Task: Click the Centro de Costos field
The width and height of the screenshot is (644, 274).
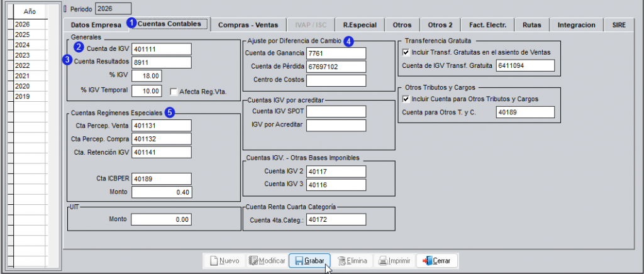Action: coord(336,80)
